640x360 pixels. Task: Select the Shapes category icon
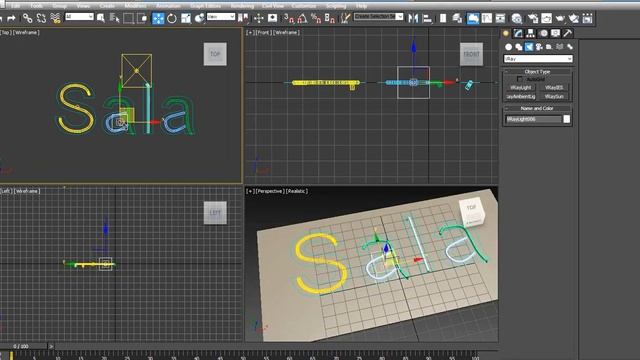coord(518,47)
